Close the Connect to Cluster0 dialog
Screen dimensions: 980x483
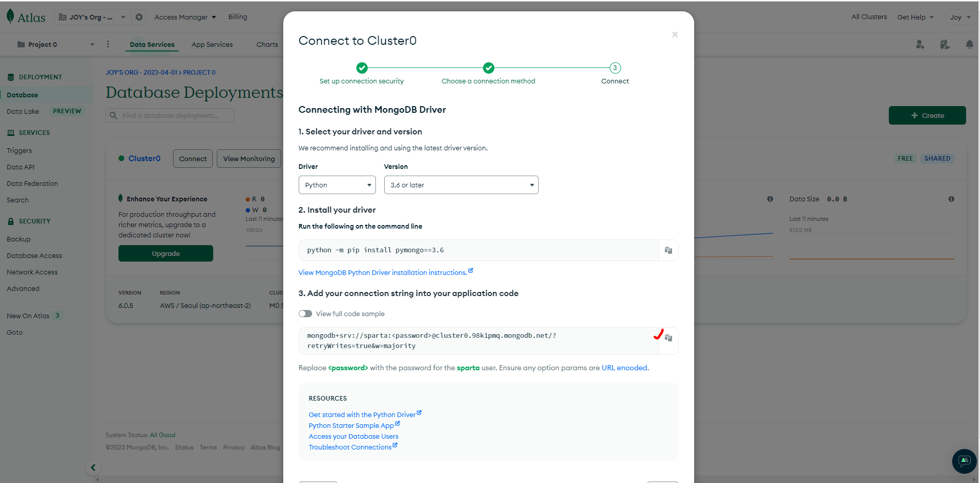coord(675,34)
